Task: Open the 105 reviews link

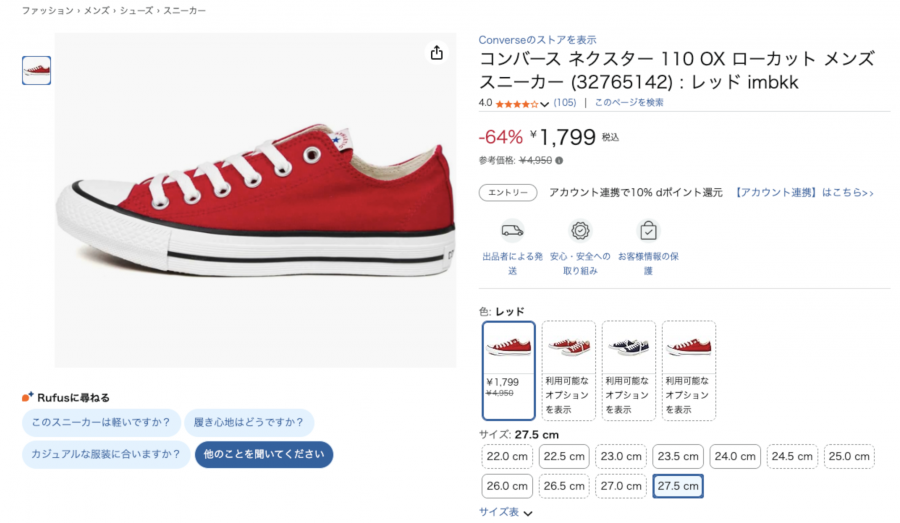Action: (565, 103)
